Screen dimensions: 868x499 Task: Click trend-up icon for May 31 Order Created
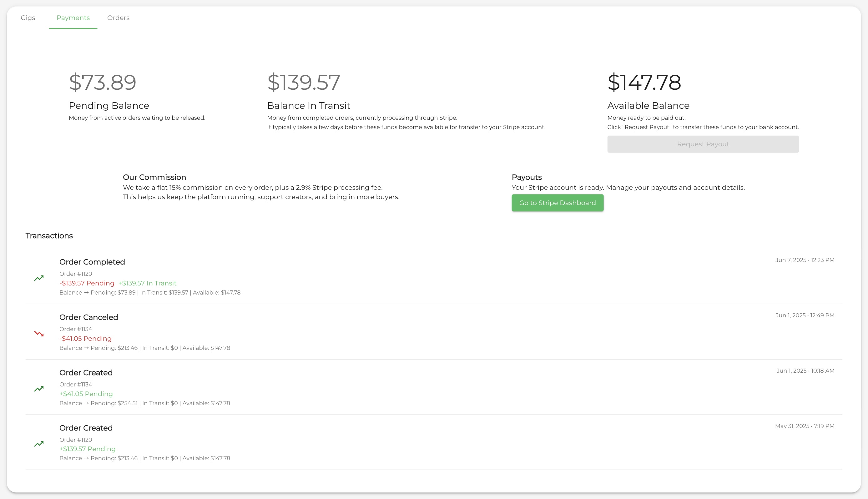click(39, 444)
